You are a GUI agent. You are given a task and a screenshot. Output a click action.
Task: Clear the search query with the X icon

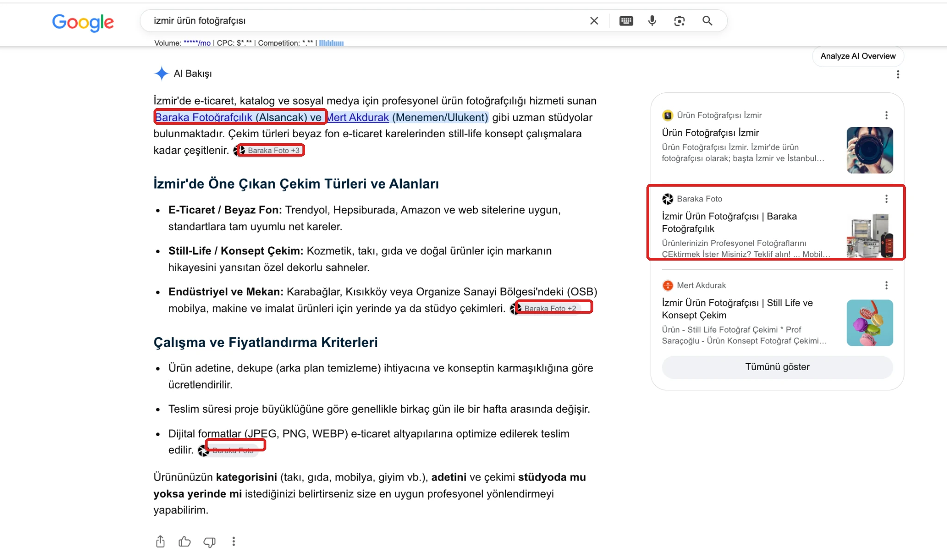click(594, 21)
